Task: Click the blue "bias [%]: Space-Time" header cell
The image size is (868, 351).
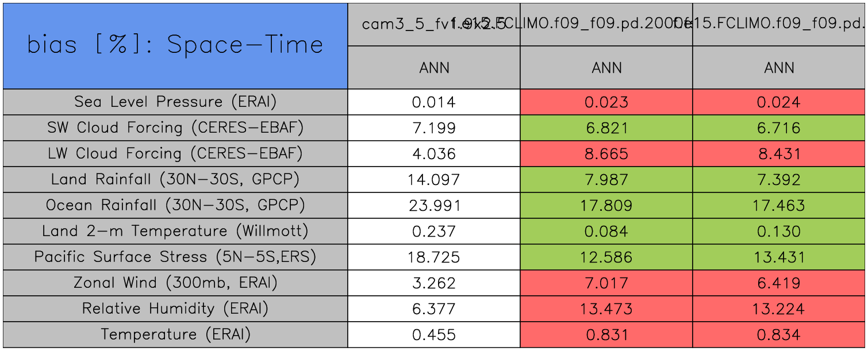Action: click(x=175, y=46)
